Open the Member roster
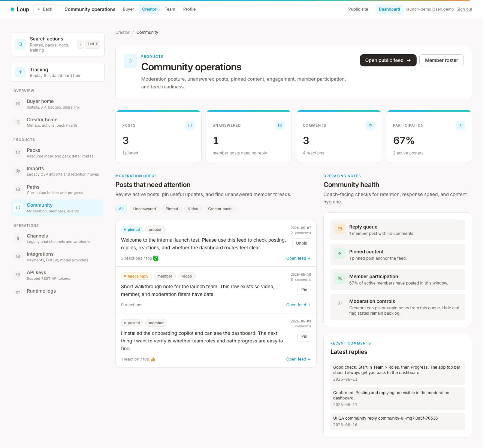The width and height of the screenshot is (483, 448). (x=442, y=60)
